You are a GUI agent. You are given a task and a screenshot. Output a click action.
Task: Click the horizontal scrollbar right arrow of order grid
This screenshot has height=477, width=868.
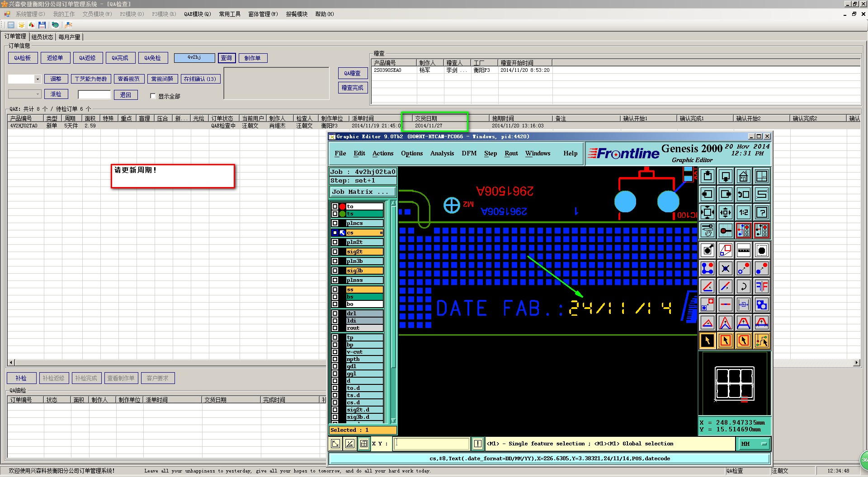pos(856,363)
